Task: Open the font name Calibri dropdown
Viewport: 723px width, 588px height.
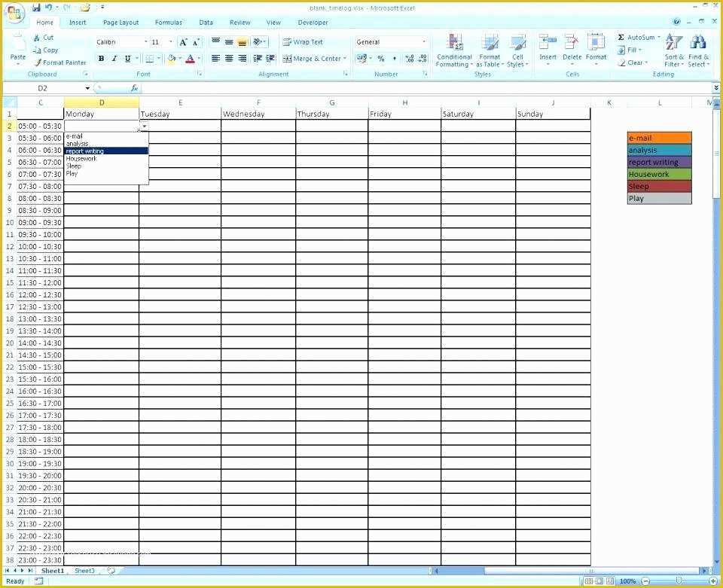Action: (145, 42)
